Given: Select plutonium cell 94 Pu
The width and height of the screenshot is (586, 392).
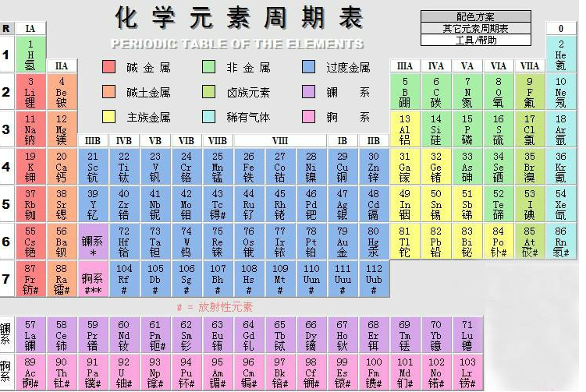Looking at the screenshot, I should coord(186,373).
